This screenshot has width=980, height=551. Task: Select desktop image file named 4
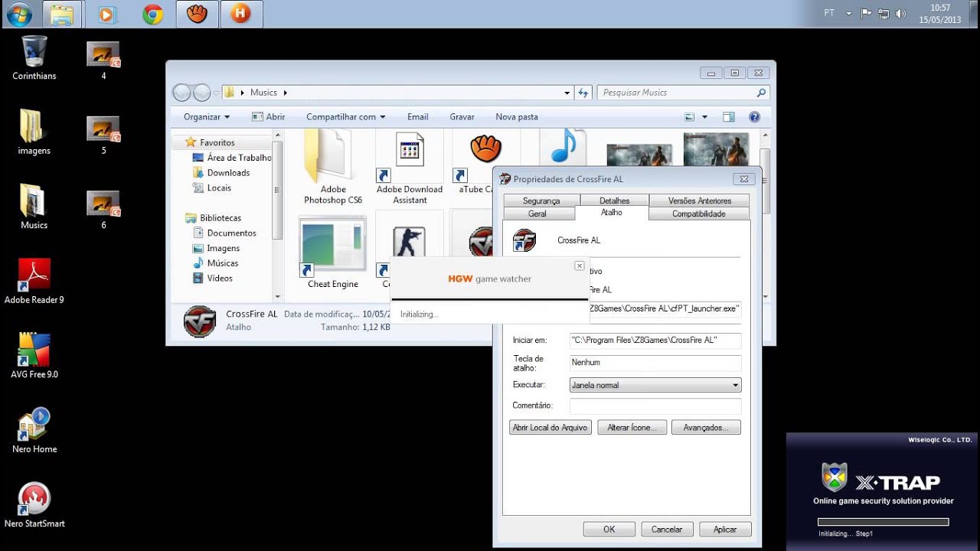(x=103, y=60)
